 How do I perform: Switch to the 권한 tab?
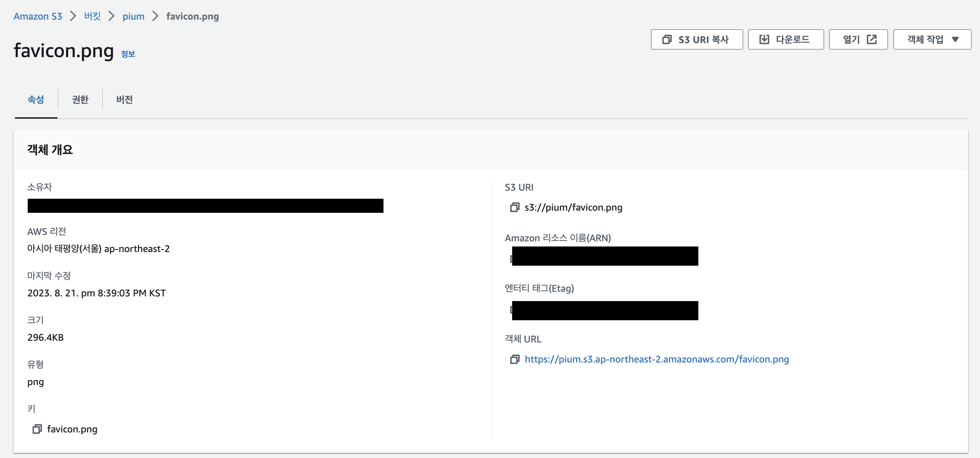(80, 99)
